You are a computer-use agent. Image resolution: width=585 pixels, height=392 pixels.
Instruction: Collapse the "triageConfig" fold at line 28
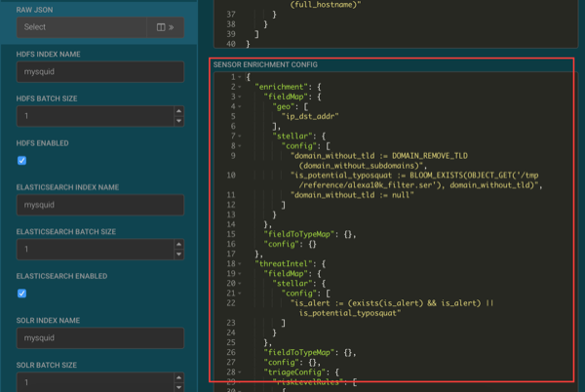[240, 372]
